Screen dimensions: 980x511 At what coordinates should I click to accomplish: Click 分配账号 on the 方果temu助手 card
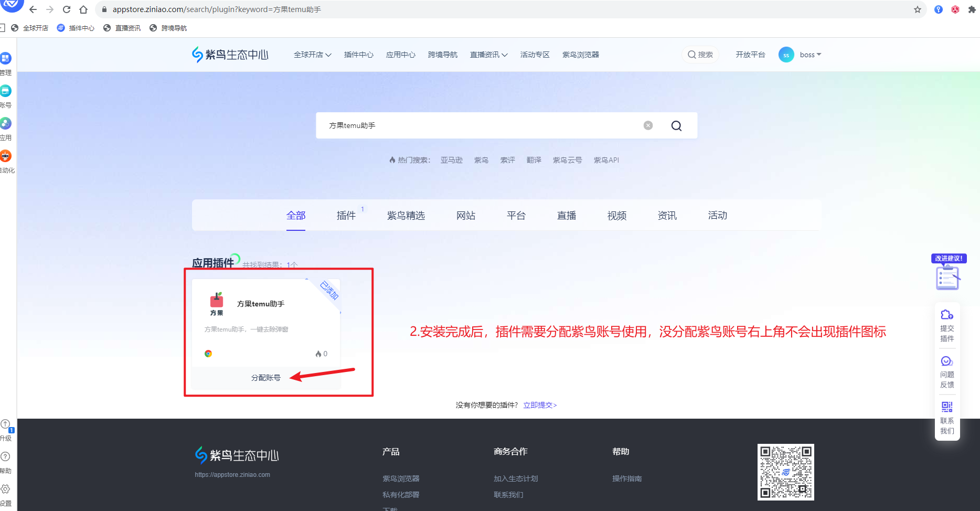point(266,378)
